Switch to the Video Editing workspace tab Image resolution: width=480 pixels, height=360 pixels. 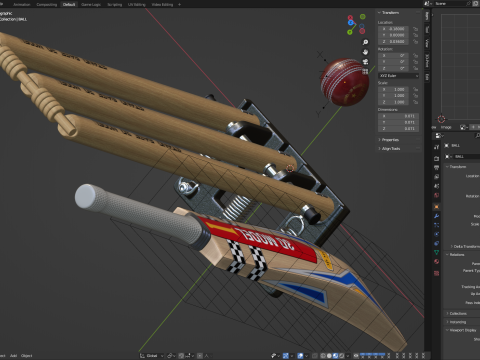162,4
